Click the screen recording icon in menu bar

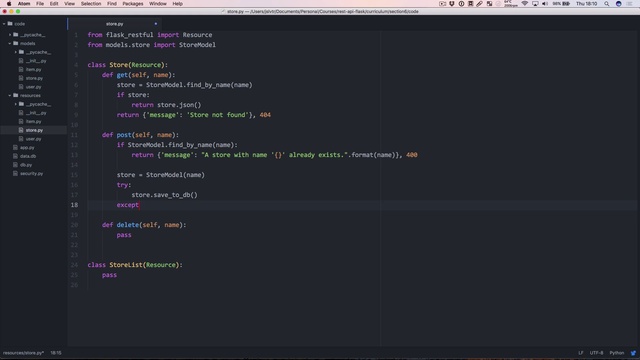[442, 4]
